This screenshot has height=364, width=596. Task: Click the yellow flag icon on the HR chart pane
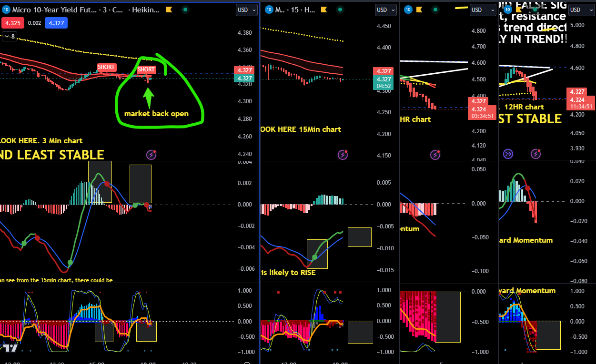tap(419, 10)
